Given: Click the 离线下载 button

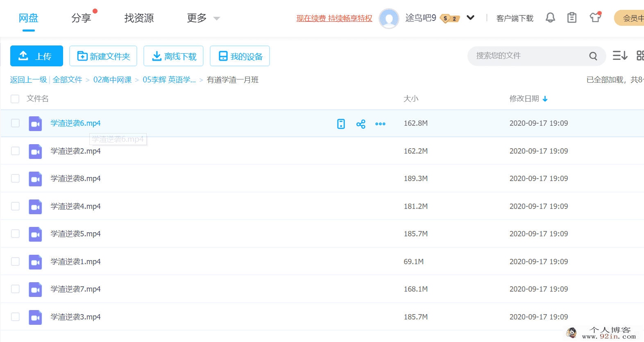Looking at the screenshot, I should (x=173, y=56).
